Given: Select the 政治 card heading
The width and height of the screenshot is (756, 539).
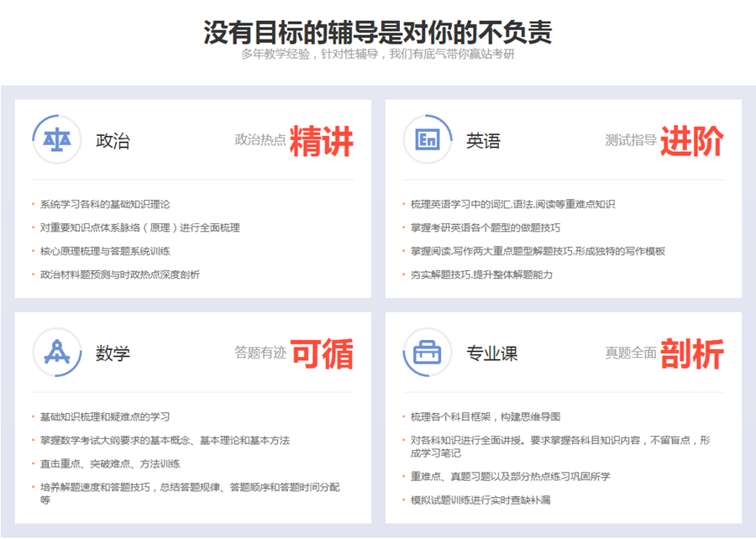Looking at the screenshot, I should click(113, 140).
